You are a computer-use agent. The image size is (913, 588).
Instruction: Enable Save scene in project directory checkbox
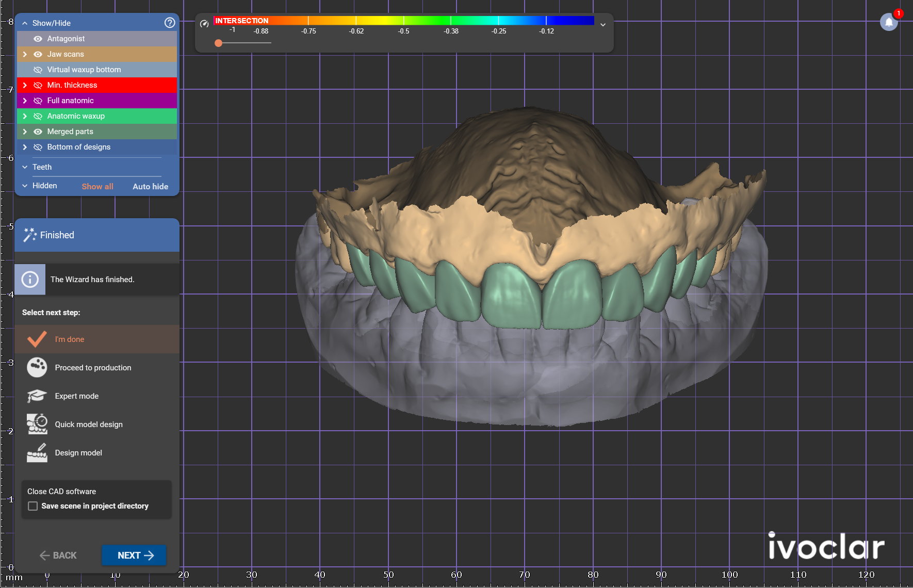(x=33, y=506)
